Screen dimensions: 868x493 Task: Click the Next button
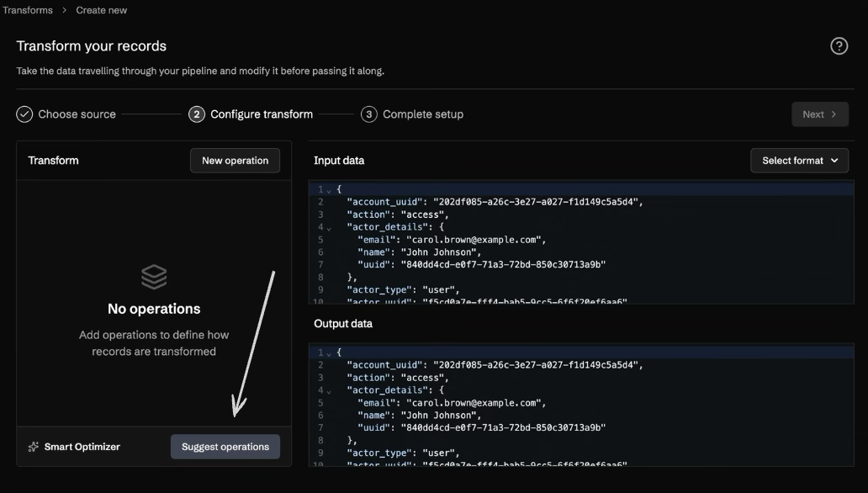coord(820,114)
